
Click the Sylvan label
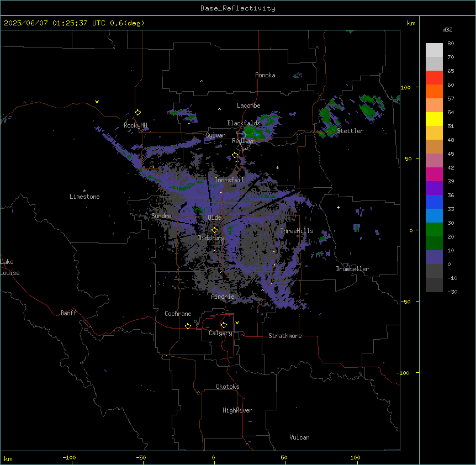pos(215,135)
